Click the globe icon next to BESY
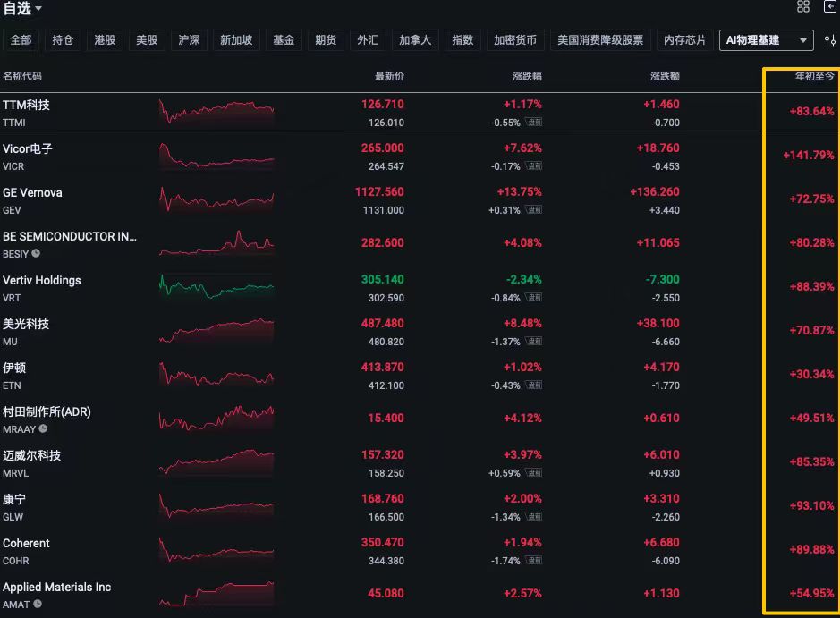This screenshot has height=618, width=840. pyautogui.click(x=36, y=255)
